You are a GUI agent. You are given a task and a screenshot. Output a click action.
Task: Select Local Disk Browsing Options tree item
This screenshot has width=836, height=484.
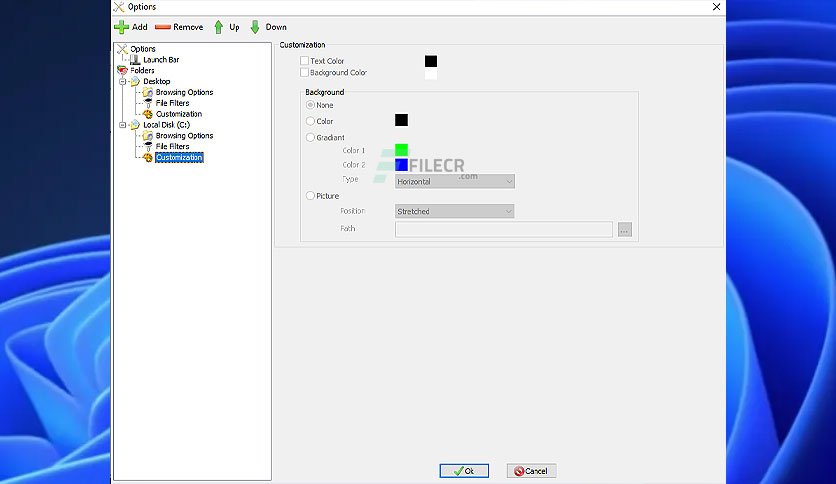(x=184, y=136)
